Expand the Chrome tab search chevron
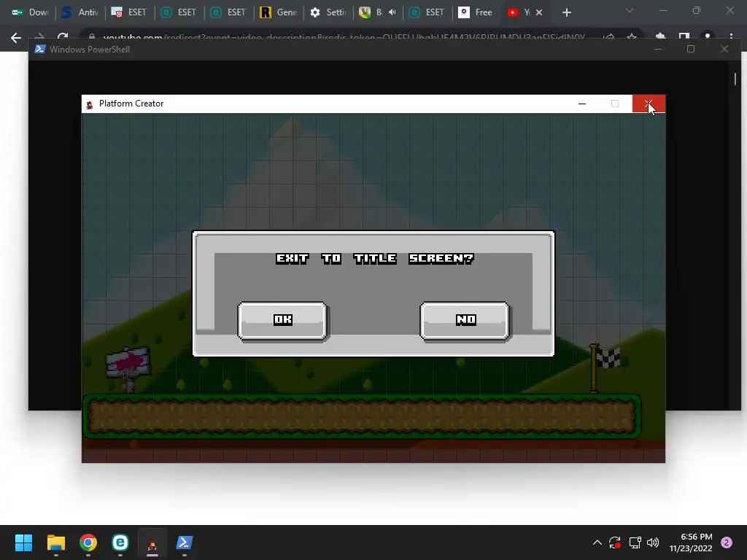The height and width of the screenshot is (560, 747). coord(630,10)
